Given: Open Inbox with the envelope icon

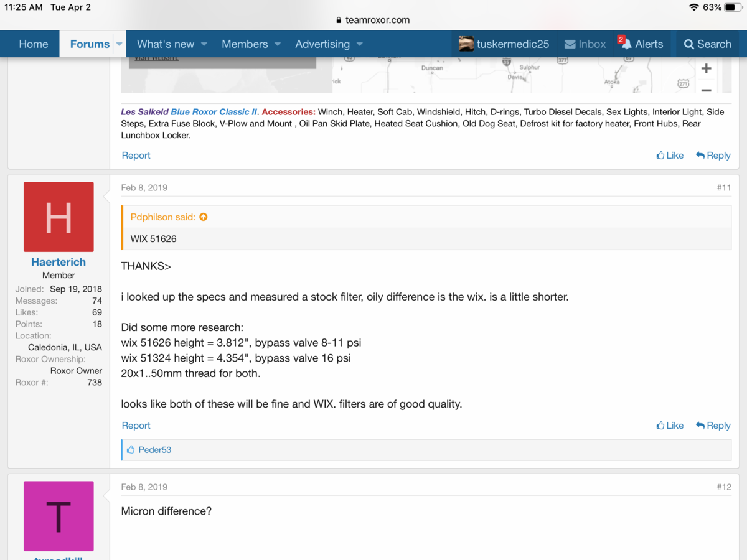Looking at the screenshot, I should pyautogui.click(x=570, y=44).
